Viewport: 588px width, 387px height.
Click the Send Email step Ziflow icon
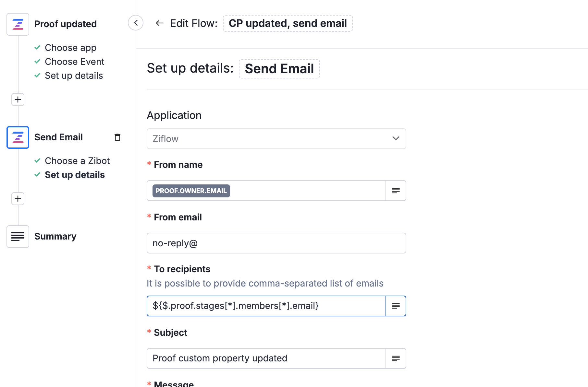click(x=18, y=137)
